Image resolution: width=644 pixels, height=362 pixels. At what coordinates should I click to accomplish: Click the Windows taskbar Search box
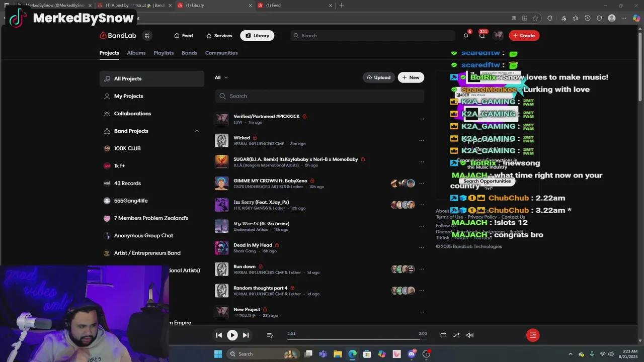tap(263, 354)
